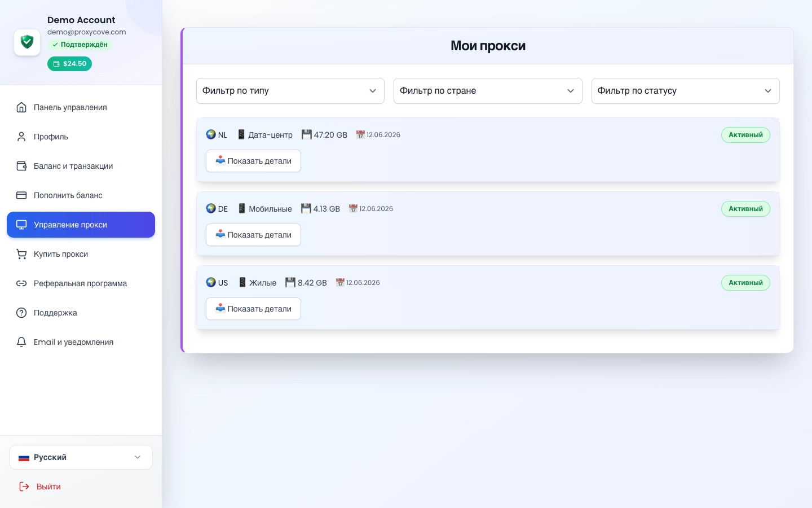The height and width of the screenshot is (508, 812).
Task: Open the Фильтр по стране dropdown
Action: click(x=488, y=91)
